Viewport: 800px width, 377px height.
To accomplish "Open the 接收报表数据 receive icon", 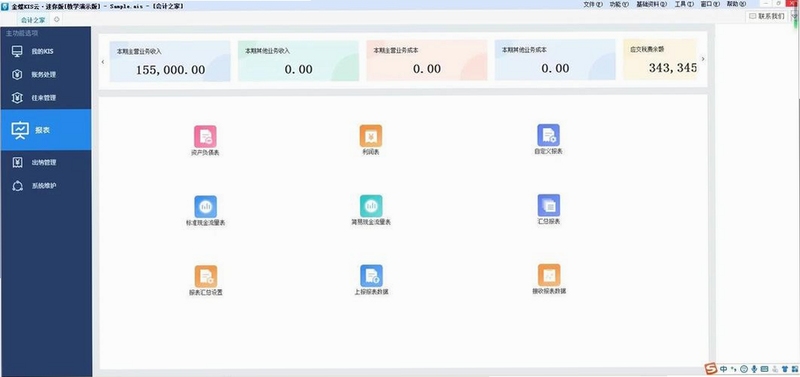I will coord(548,279).
